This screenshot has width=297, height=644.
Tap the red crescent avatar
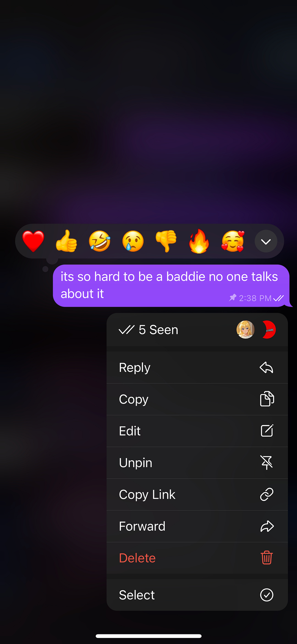(269, 330)
